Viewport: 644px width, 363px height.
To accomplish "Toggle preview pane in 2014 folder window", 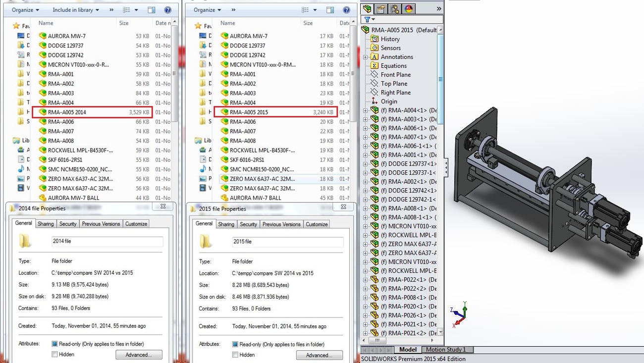I will click(x=152, y=10).
